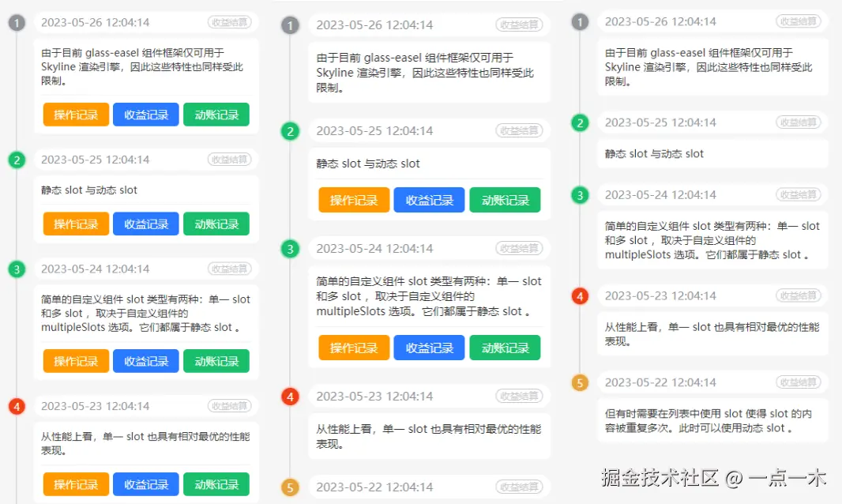Select the node 1 marker in the right column

click(x=580, y=21)
